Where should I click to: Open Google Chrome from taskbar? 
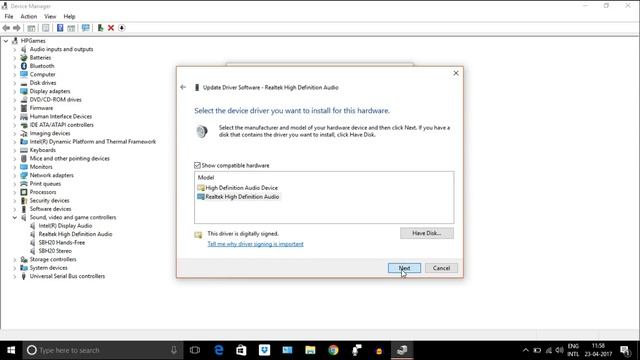click(333, 350)
